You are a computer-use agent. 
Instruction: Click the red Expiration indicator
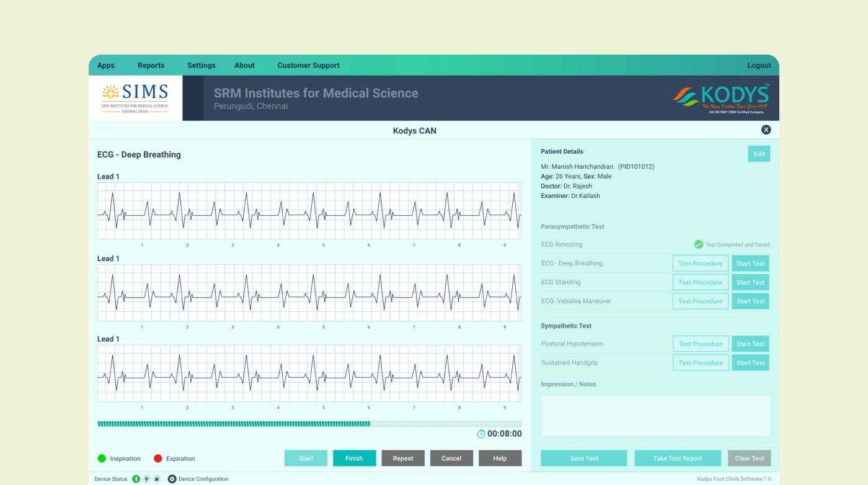pos(157,458)
